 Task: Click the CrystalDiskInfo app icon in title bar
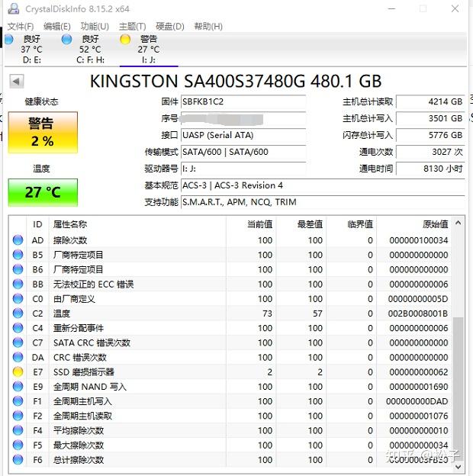click(14, 9)
